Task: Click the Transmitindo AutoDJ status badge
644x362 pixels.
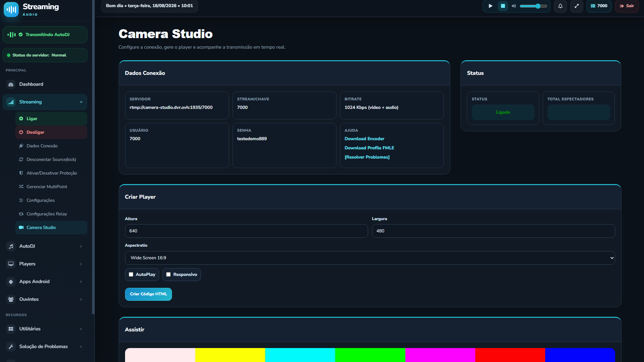Action: 45,35
